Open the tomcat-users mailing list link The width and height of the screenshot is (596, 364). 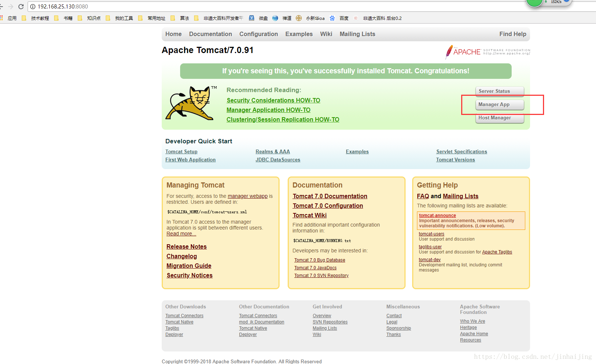tap(431, 234)
